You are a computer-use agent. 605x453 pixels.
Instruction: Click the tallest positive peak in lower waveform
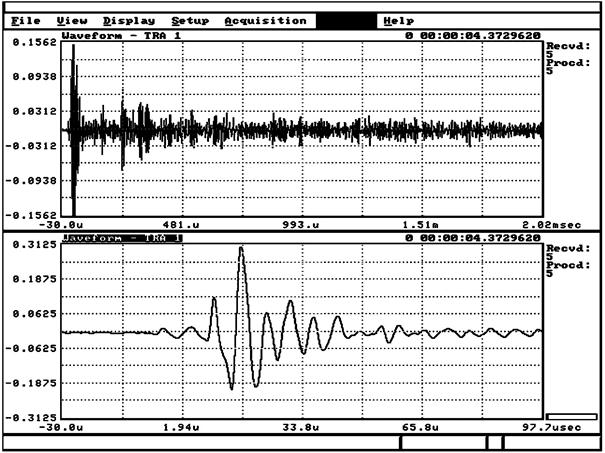(x=241, y=250)
